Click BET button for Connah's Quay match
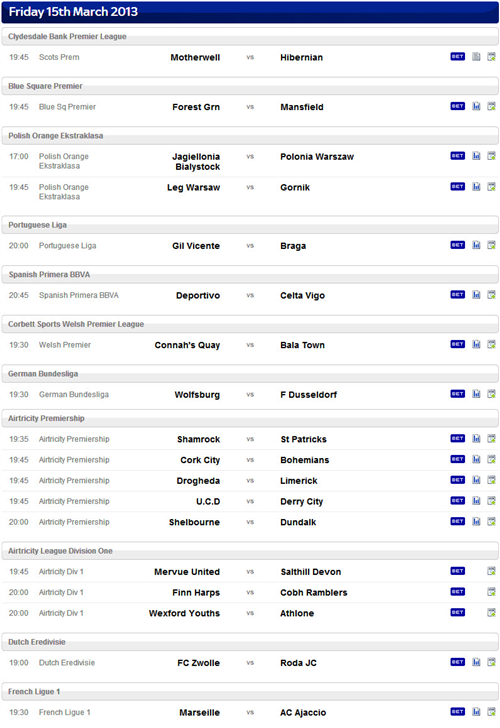The height and width of the screenshot is (728, 500). (457, 344)
